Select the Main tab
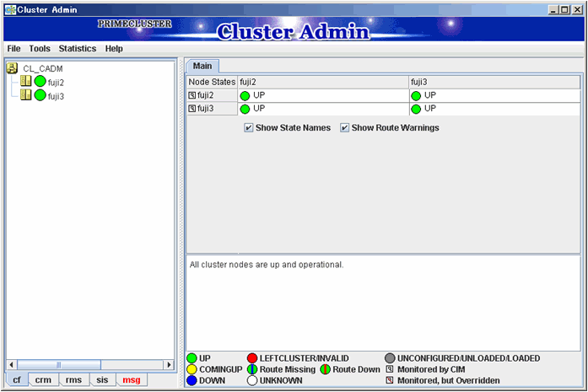 (202, 67)
